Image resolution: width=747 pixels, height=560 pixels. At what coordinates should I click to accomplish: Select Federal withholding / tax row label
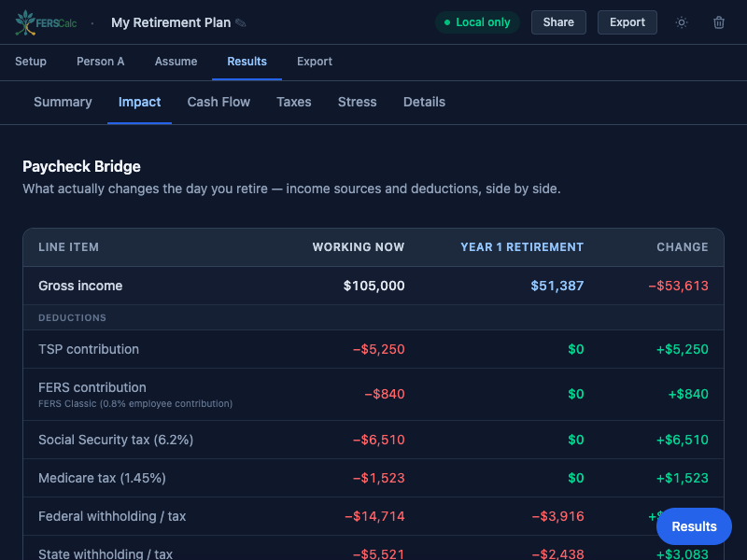pyautogui.click(x=112, y=516)
